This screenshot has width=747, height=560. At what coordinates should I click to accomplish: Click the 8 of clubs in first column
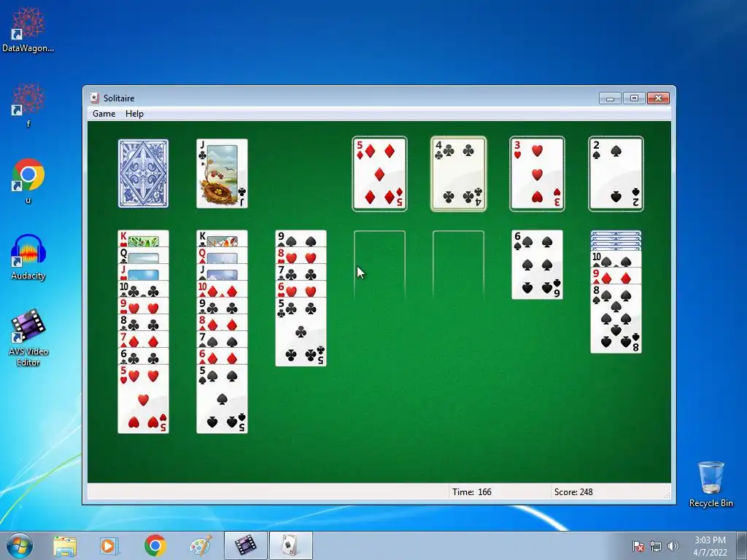tap(144, 322)
